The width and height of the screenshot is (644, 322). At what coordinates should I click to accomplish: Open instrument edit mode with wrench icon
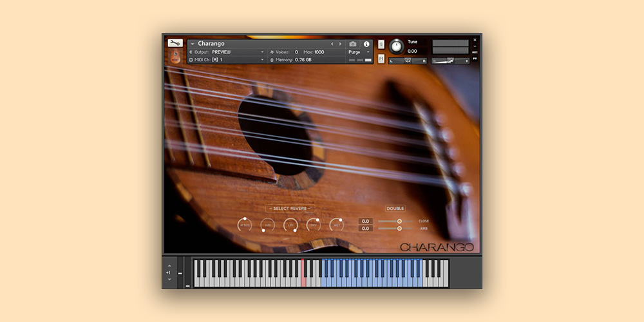coord(175,43)
